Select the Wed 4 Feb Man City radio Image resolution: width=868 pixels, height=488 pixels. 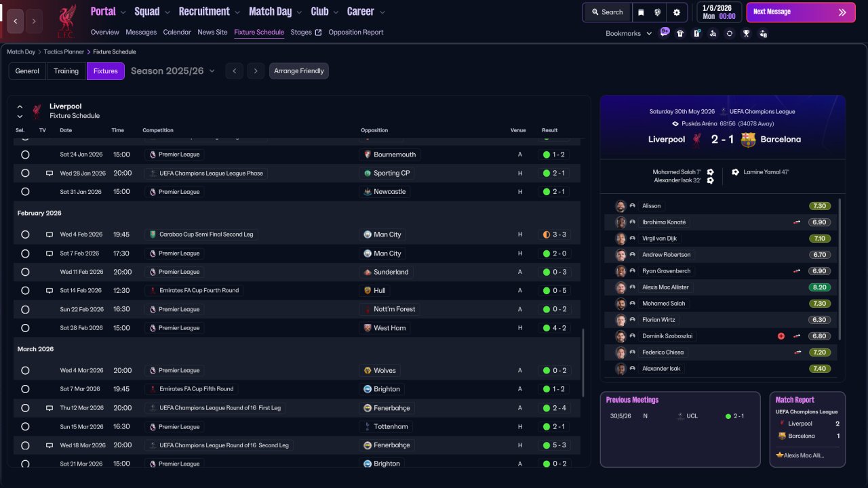[x=25, y=235]
